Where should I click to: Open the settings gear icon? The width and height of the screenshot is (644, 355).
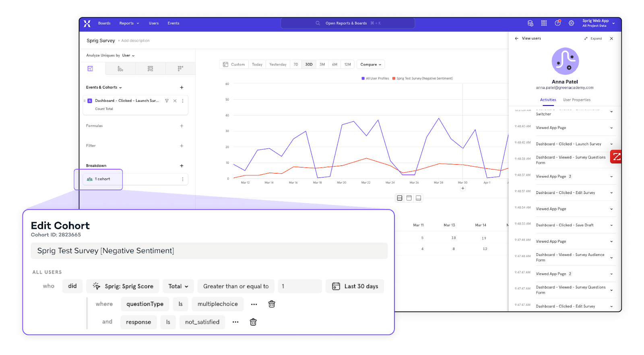(572, 23)
